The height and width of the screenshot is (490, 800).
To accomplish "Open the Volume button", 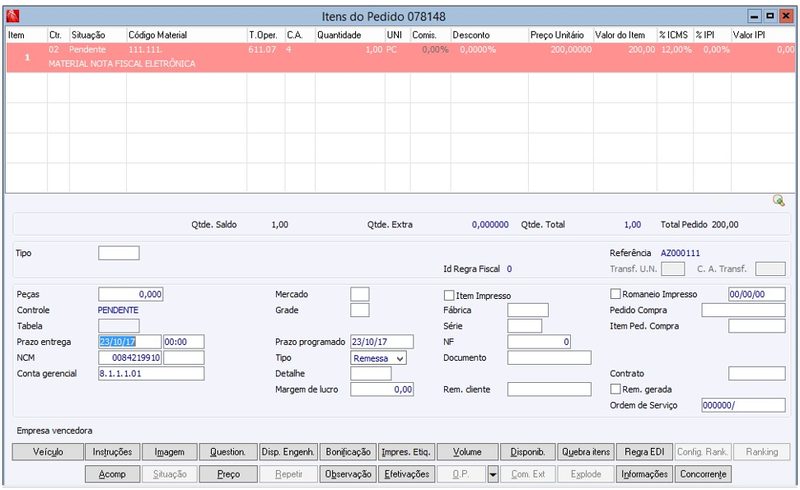I will pos(467,452).
